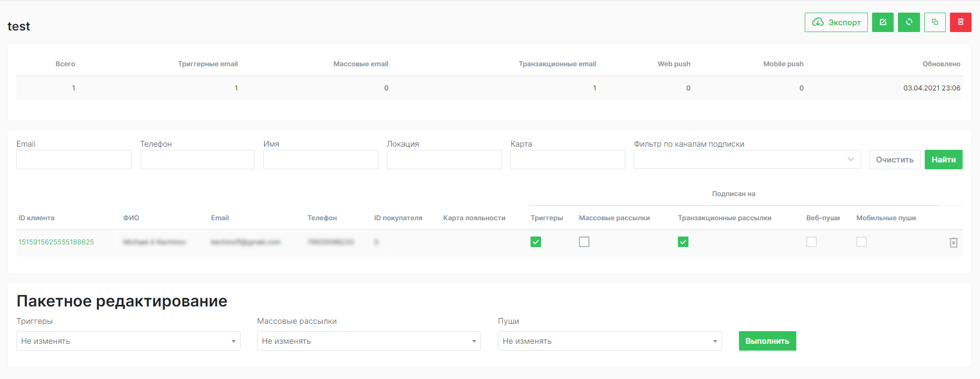Expand the Триггеры batch edit dropdown
Image resolution: width=980 pixels, height=379 pixels.
click(x=128, y=341)
